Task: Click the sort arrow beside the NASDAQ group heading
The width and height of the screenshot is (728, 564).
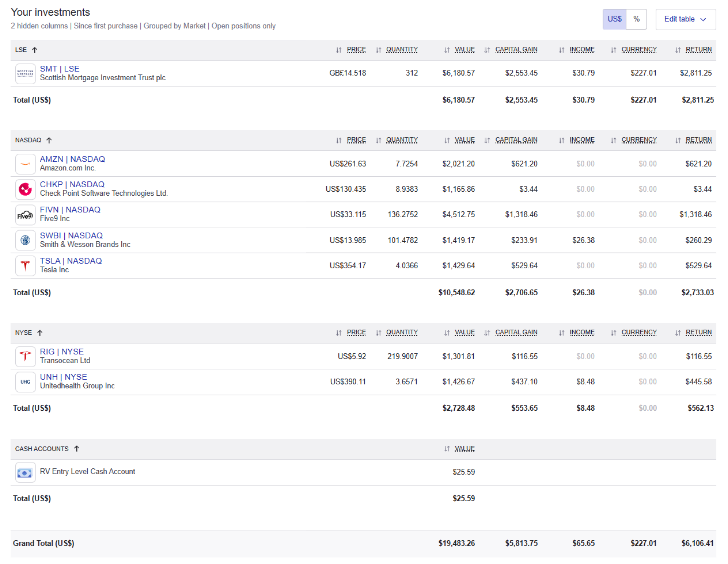Action: (49, 140)
